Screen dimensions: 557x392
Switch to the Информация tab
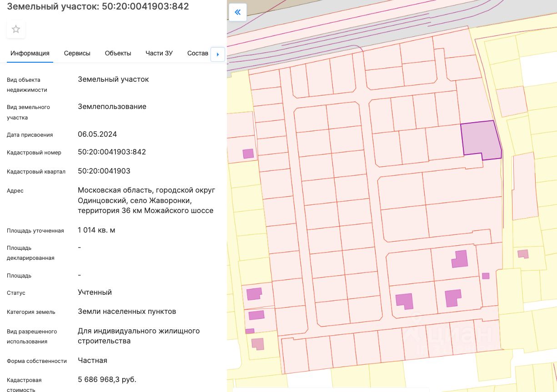(x=30, y=53)
